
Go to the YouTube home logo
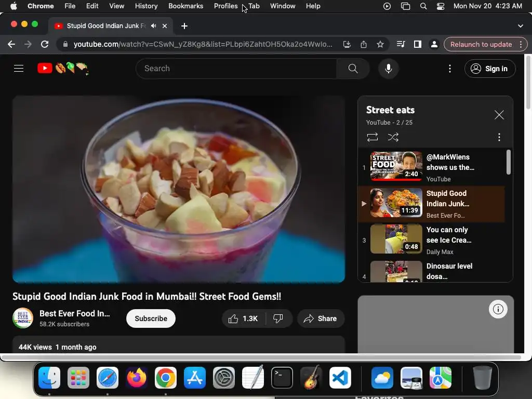click(x=63, y=69)
